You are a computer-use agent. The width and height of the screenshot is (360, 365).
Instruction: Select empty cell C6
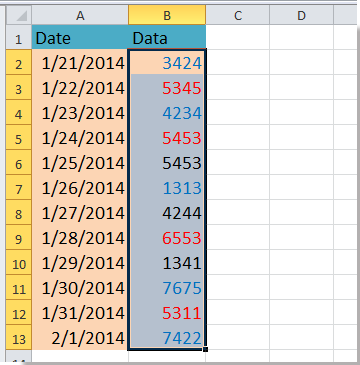pyautogui.click(x=238, y=162)
